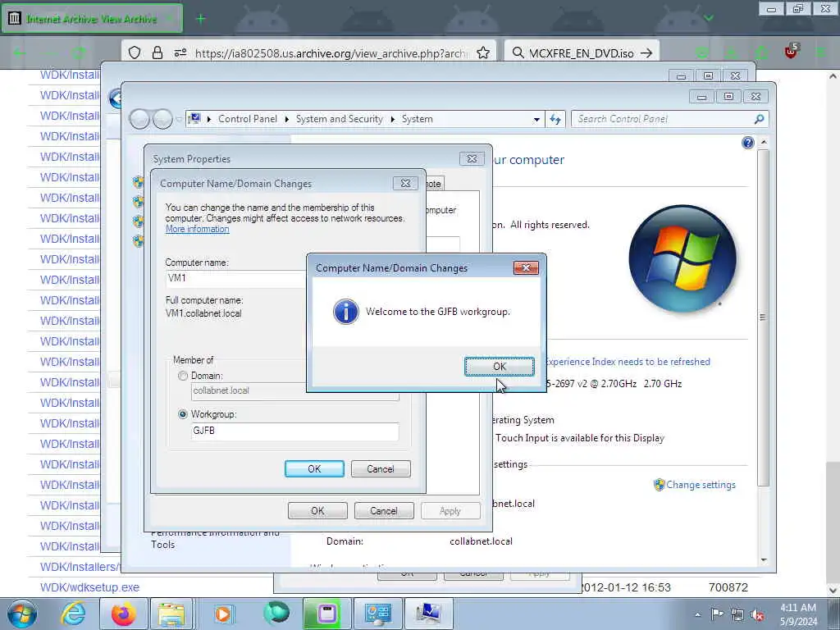Image resolution: width=840 pixels, height=630 pixels.
Task: Open the WDK/wdksetup.exe link
Action: pos(89,587)
